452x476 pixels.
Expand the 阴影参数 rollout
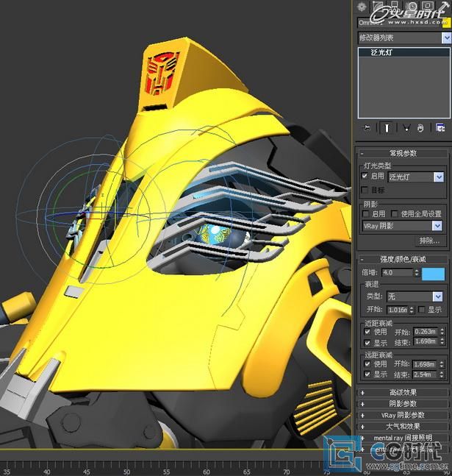403,404
